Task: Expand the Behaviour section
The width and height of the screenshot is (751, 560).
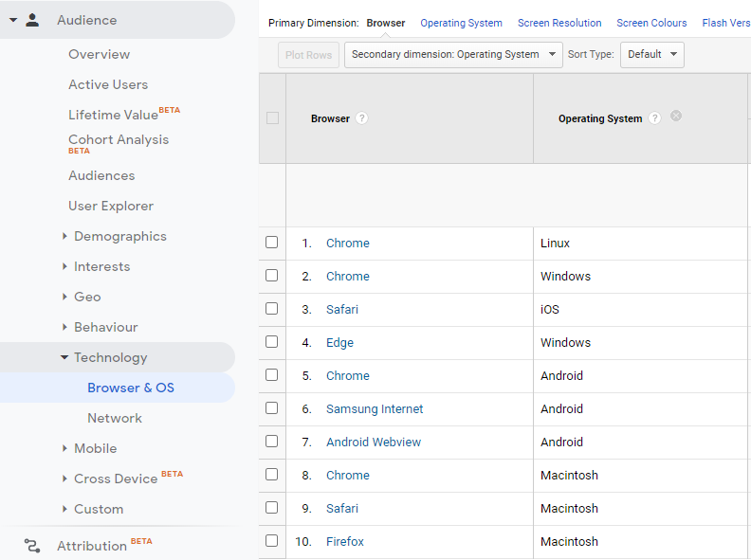Action: [64, 327]
